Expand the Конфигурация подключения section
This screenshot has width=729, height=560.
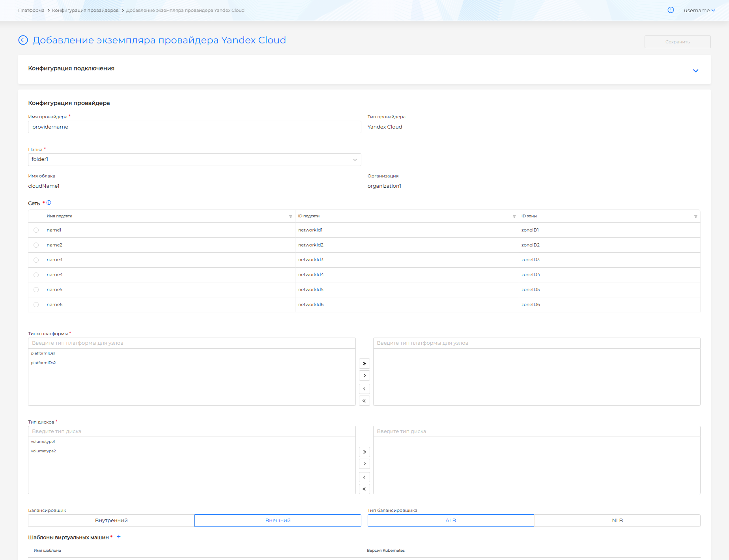(695, 71)
